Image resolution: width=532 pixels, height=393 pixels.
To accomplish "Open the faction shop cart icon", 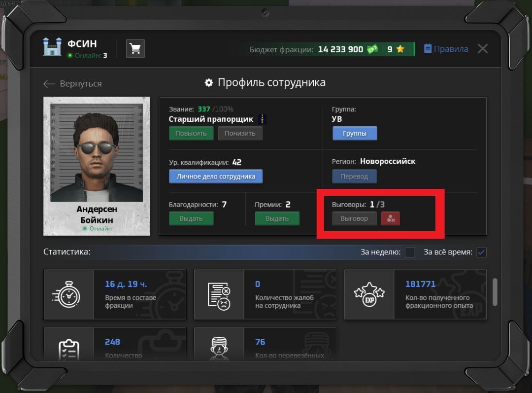I will [x=135, y=49].
